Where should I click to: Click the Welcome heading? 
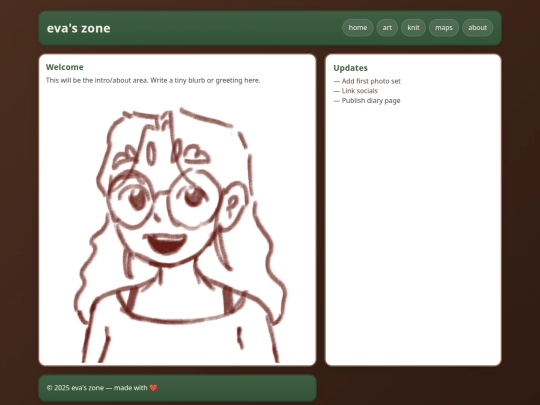click(65, 67)
